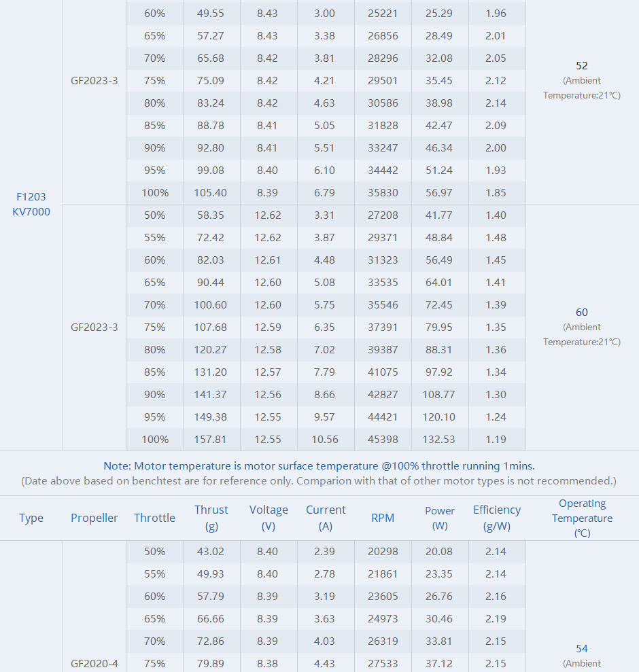Select the GF2020-4 propeller label

pyautogui.click(x=94, y=663)
